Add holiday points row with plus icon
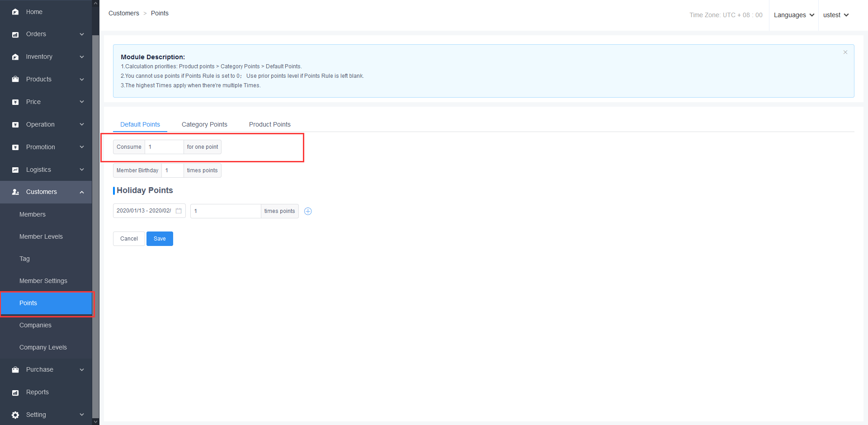The width and height of the screenshot is (868, 425). click(308, 211)
